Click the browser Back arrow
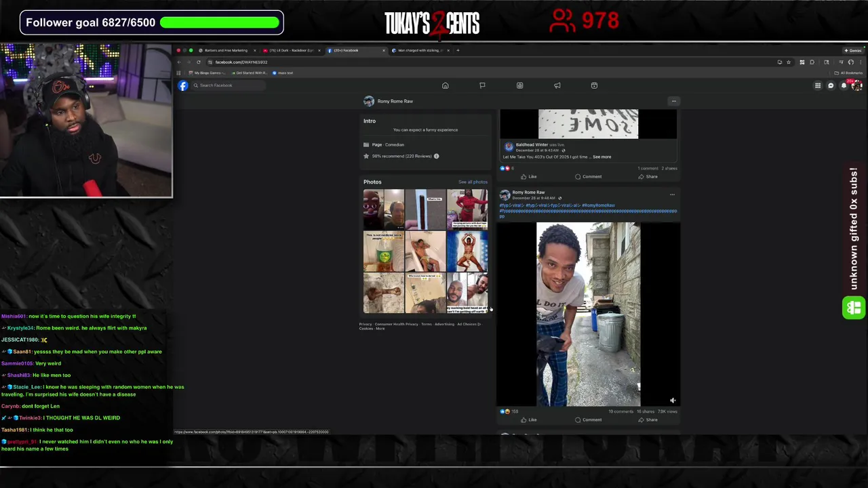The height and width of the screenshot is (488, 868). [179, 62]
